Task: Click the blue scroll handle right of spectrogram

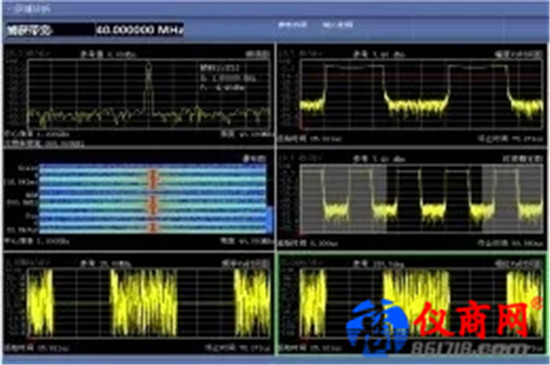Action: [x=269, y=219]
